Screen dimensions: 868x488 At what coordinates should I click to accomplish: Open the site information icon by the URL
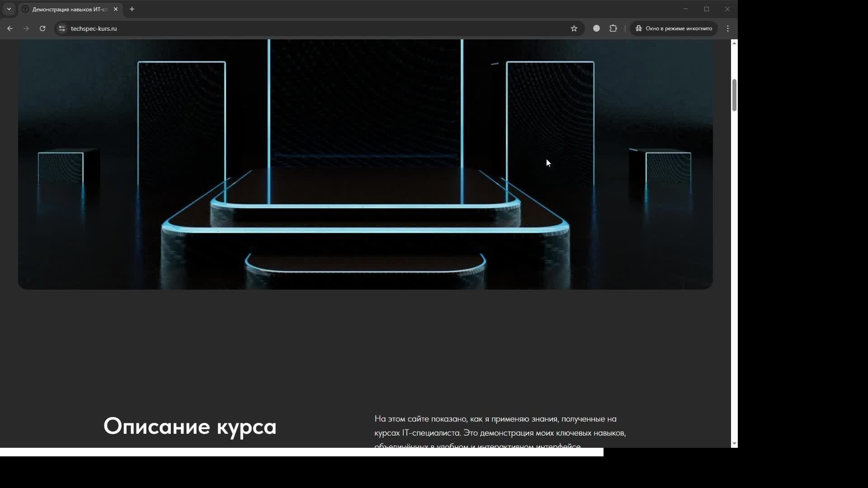62,28
